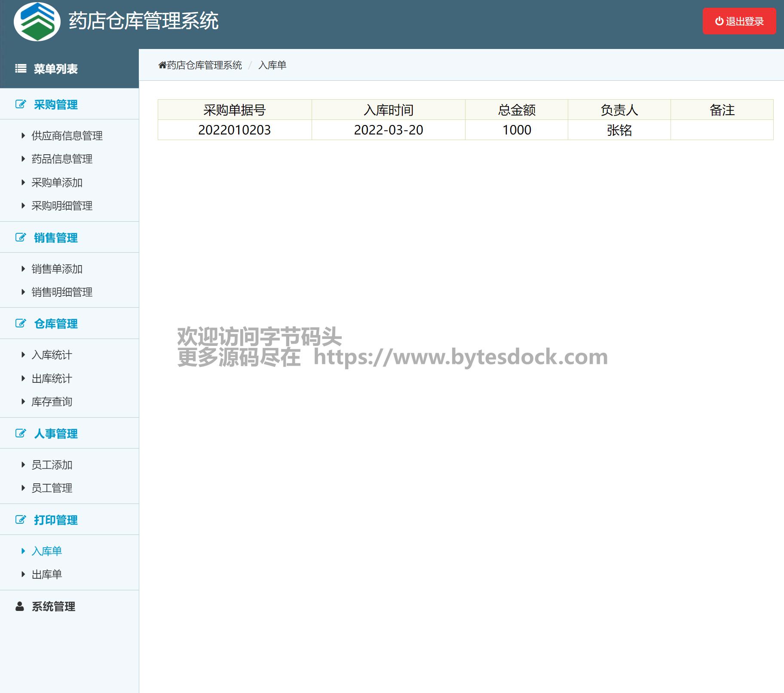This screenshot has width=784, height=693.
Task: Click the home icon in the breadcrumb
Action: [x=162, y=65]
